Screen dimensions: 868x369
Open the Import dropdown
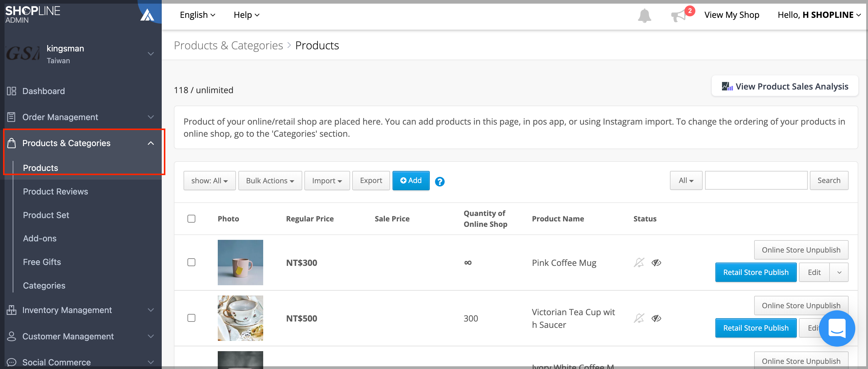click(x=327, y=181)
